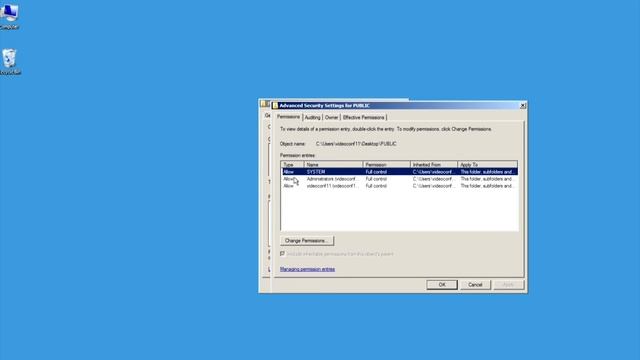Click the Change Permissions button
This screenshot has height=360, width=640.
307,241
